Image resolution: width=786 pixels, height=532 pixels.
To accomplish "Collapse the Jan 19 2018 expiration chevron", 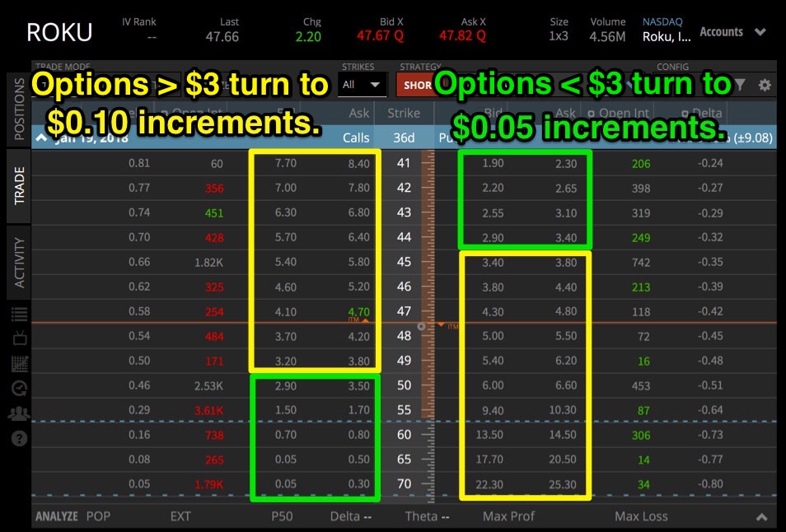I will tap(42, 138).
